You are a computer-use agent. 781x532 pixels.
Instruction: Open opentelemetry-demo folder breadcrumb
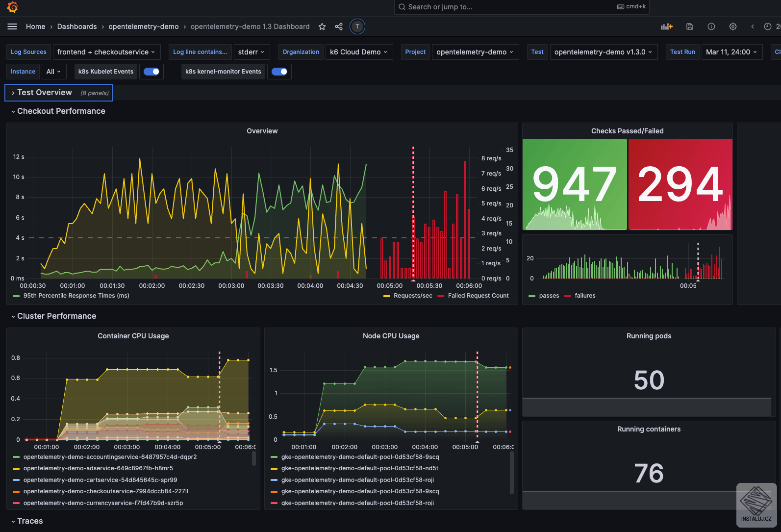coord(144,26)
